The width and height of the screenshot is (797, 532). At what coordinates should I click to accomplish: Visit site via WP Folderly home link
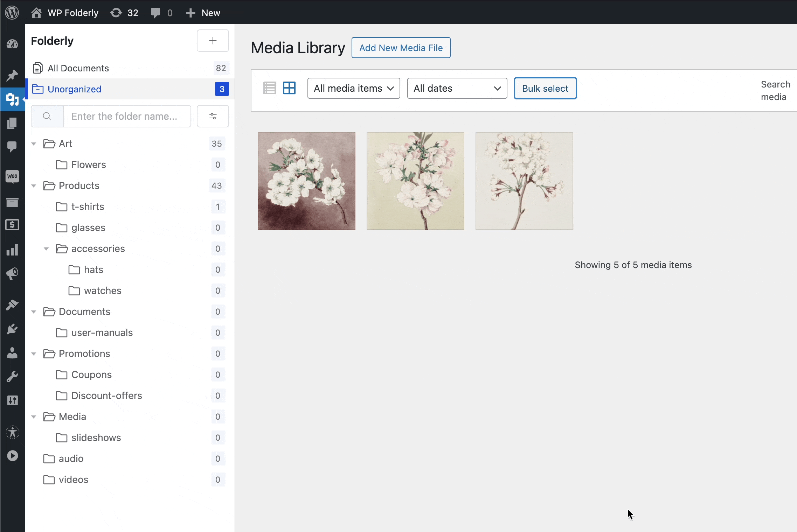pos(65,13)
